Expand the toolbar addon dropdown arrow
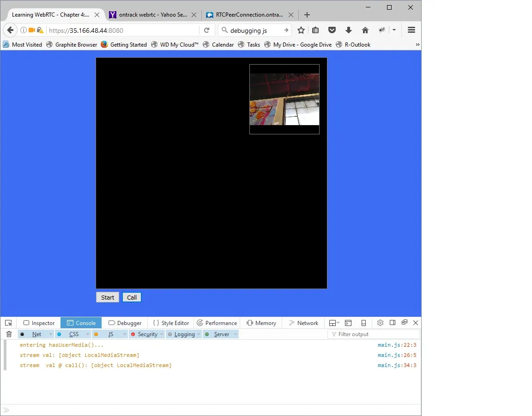Viewport: 532px width, 416px height. click(394, 30)
